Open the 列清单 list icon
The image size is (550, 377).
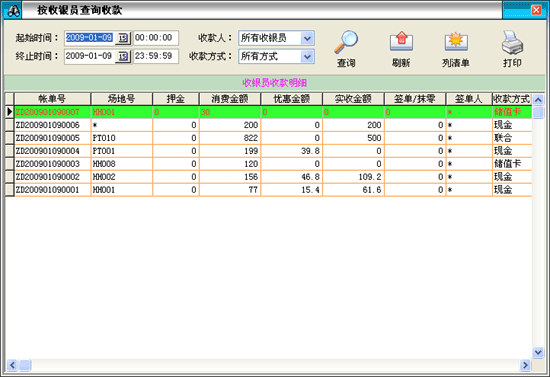click(x=456, y=42)
